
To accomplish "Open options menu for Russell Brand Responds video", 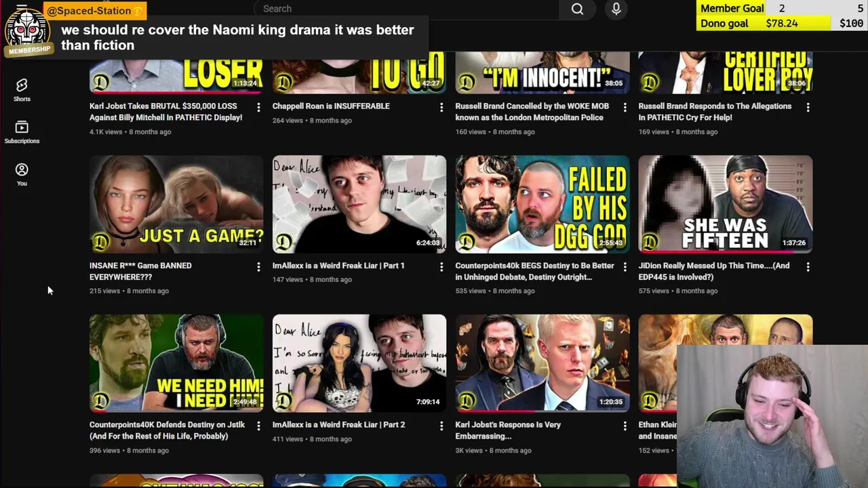I will 808,107.
